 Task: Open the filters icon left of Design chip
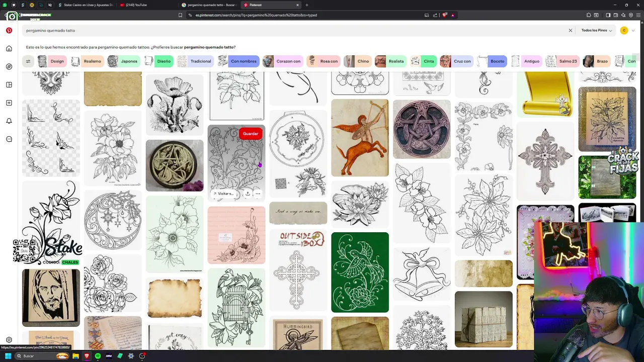(28, 61)
